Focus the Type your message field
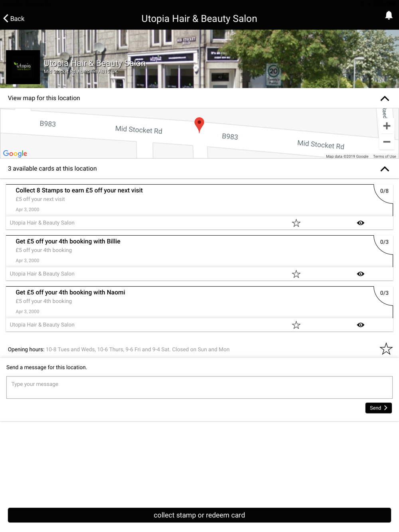Screen dimensions: 399x532 (x=199, y=387)
